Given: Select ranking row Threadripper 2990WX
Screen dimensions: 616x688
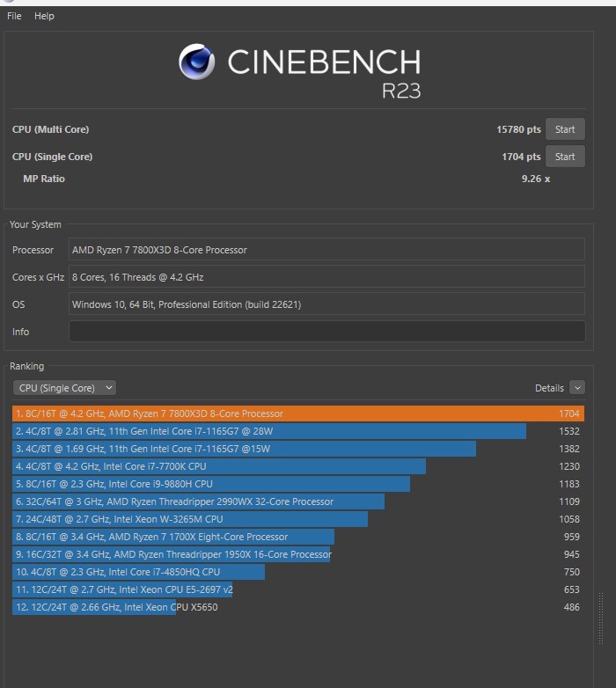Looking at the screenshot, I should [298, 501].
